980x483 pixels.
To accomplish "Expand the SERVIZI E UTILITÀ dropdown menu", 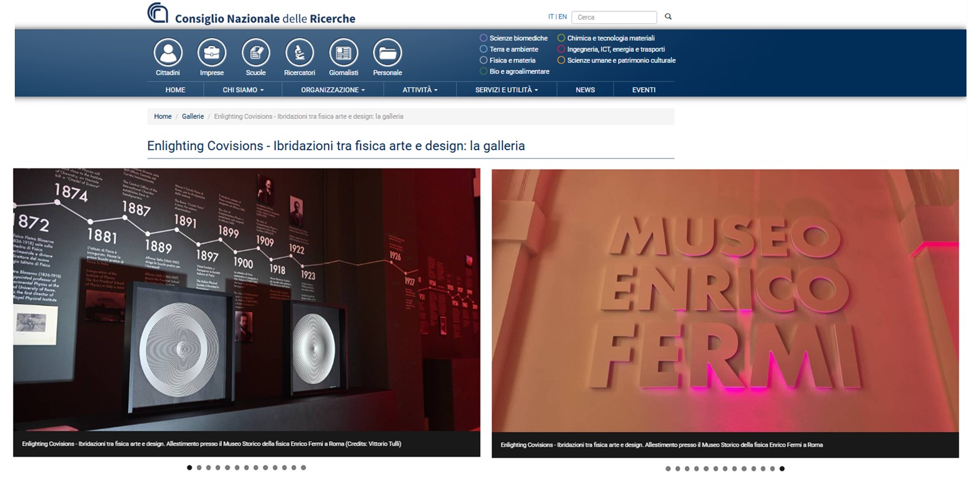I will (507, 90).
